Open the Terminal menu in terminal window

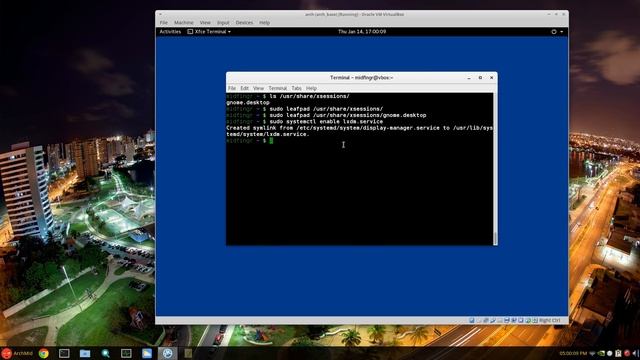pyautogui.click(x=278, y=88)
